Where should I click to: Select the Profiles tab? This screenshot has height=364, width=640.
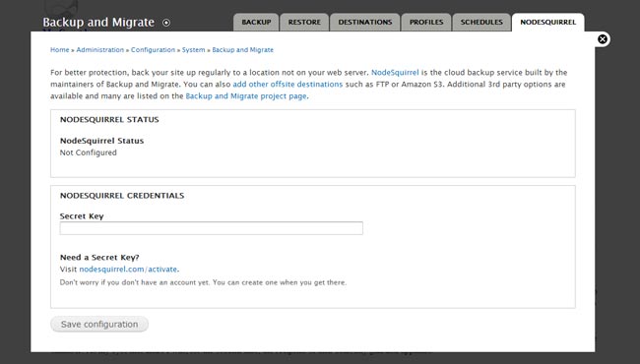[x=426, y=22]
